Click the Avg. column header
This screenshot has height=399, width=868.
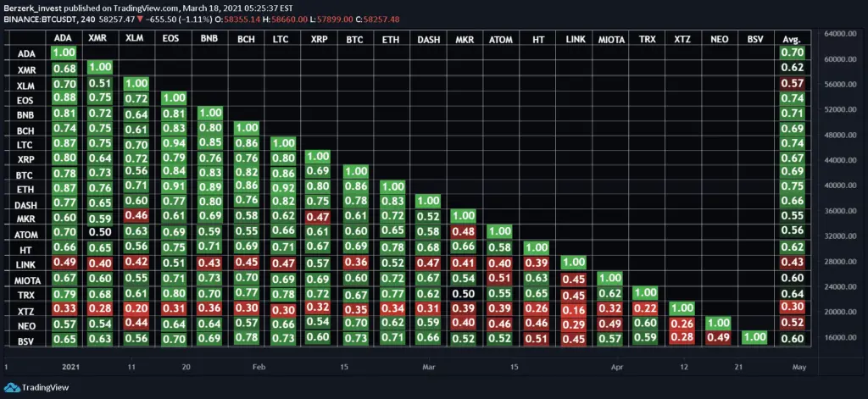coord(792,39)
